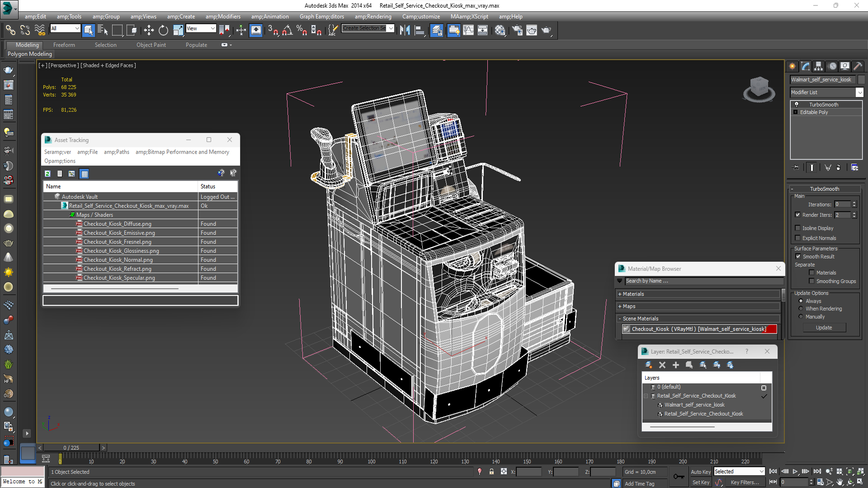Click Polygon Modeling panel label
The image size is (868, 488).
click(x=30, y=54)
